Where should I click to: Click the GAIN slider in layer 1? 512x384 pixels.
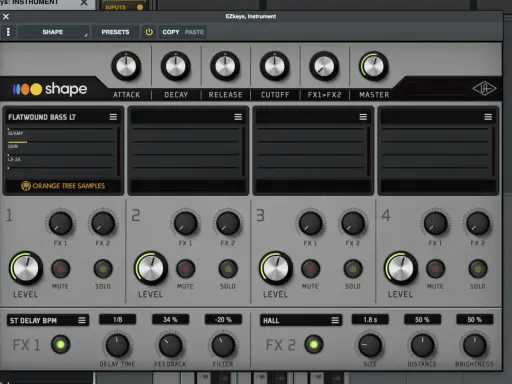coord(60,142)
